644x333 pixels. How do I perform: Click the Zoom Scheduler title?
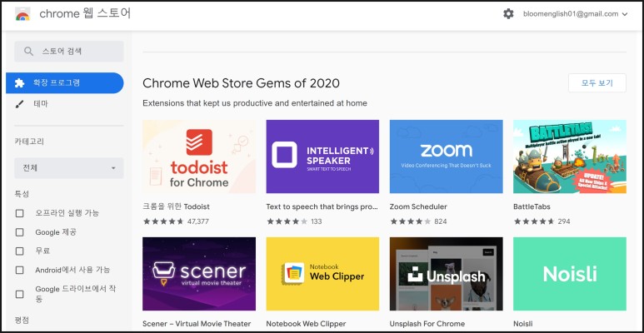coord(418,206)
